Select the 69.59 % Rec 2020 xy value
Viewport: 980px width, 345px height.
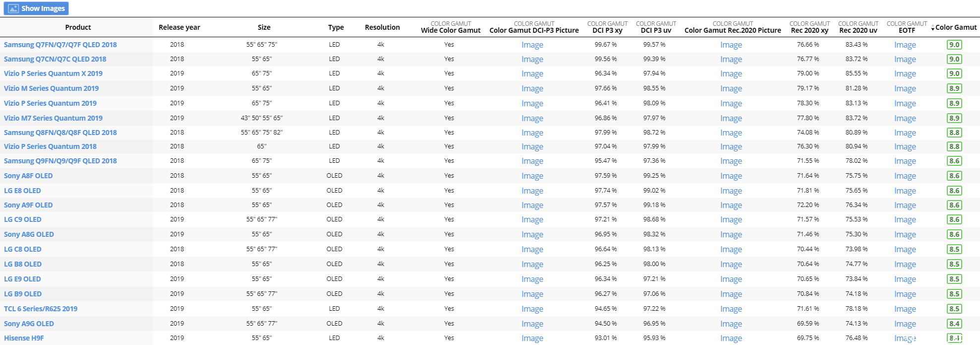[808, 324]
